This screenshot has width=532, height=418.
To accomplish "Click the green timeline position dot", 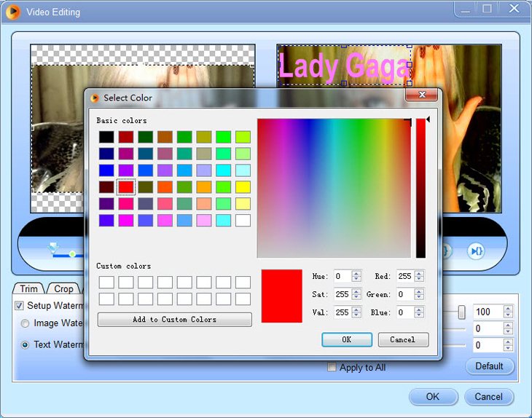I will [x=72, y=254].
